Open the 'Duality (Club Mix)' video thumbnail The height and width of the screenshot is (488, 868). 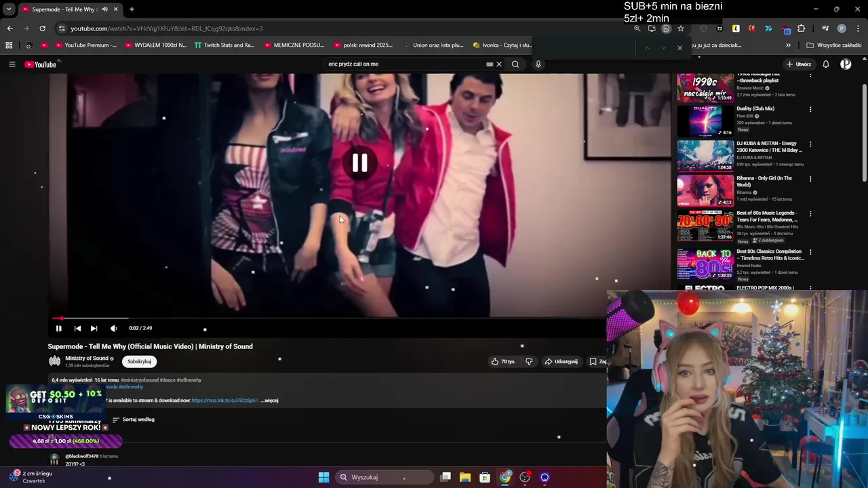coord(705,121)
